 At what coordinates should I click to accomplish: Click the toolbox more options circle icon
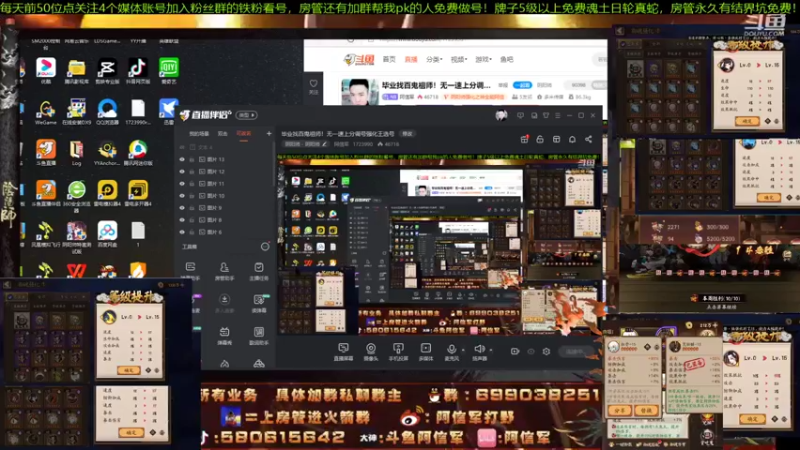[x=265, y=247]
